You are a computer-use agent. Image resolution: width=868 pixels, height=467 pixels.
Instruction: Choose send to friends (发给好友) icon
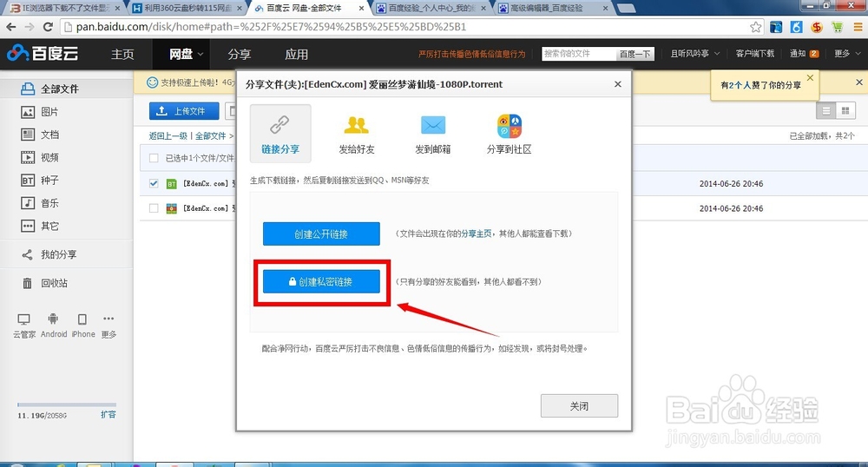[x=357, y=125]
